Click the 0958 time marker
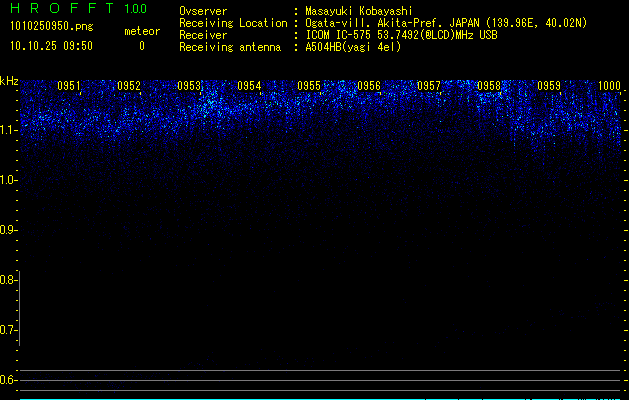The image size is (629, 400). (x=489, y=86)
